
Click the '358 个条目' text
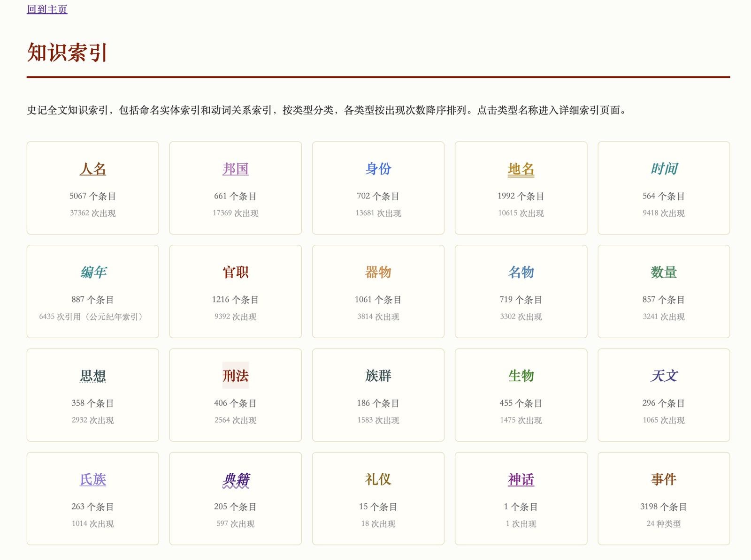[x=93, y=403]
